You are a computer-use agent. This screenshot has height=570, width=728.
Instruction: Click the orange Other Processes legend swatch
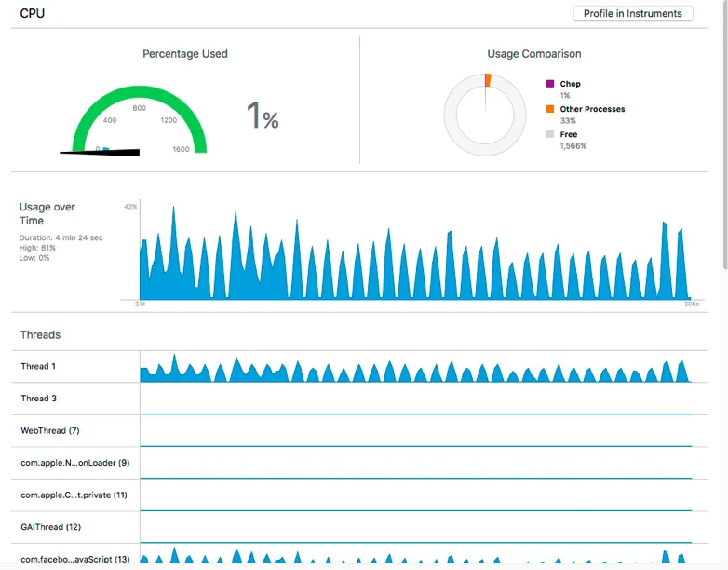(550, 109)
